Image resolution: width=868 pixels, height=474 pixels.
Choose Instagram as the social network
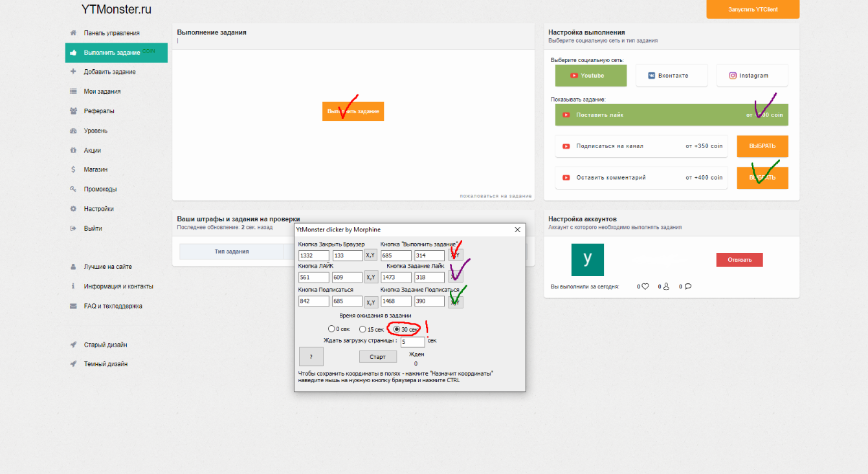(752, 75)
